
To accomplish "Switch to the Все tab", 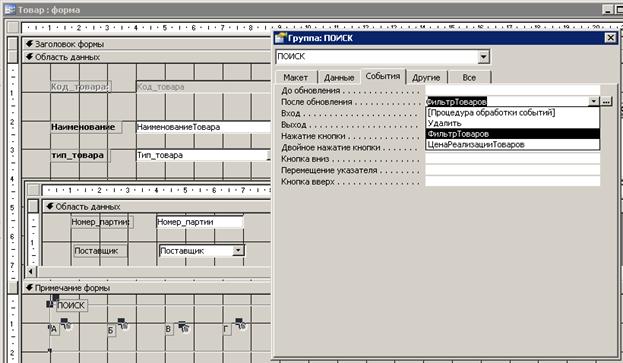I will point(469,77).
